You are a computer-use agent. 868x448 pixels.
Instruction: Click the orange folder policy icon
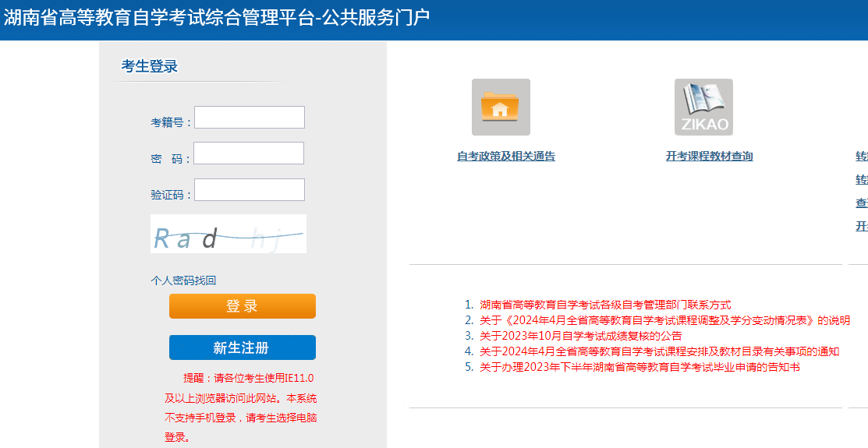(x=501, y=107)
